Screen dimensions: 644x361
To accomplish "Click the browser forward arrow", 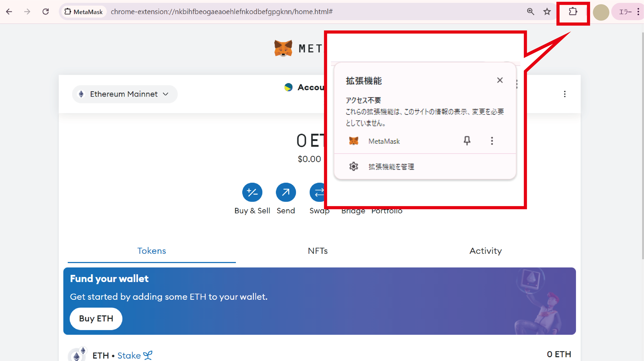I will click(x=27, y=12).
